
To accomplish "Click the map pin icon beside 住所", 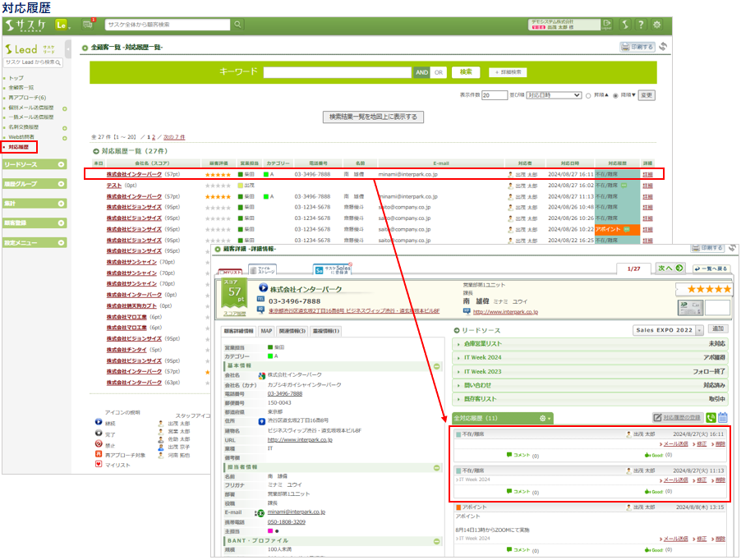I will pyautogui.click(x=261, y=421).
